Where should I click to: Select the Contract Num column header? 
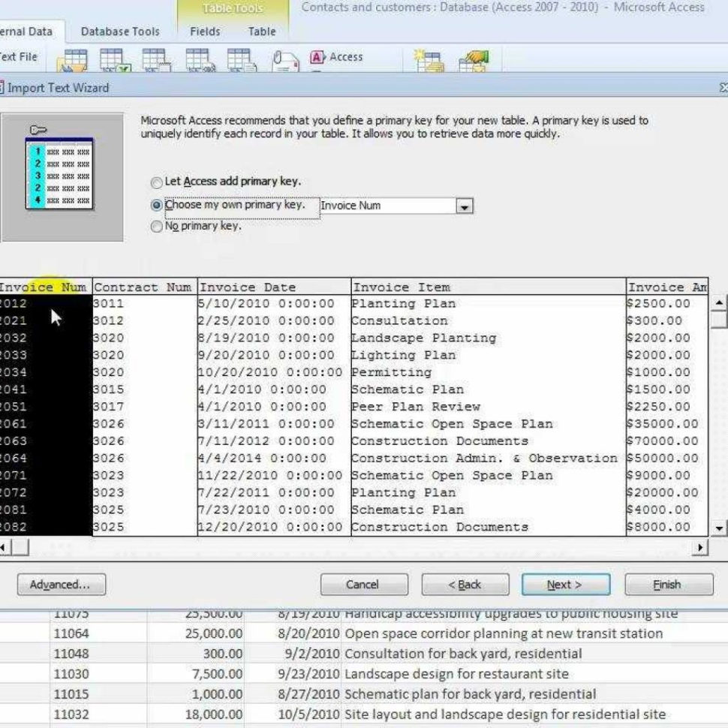click(145, 287)
